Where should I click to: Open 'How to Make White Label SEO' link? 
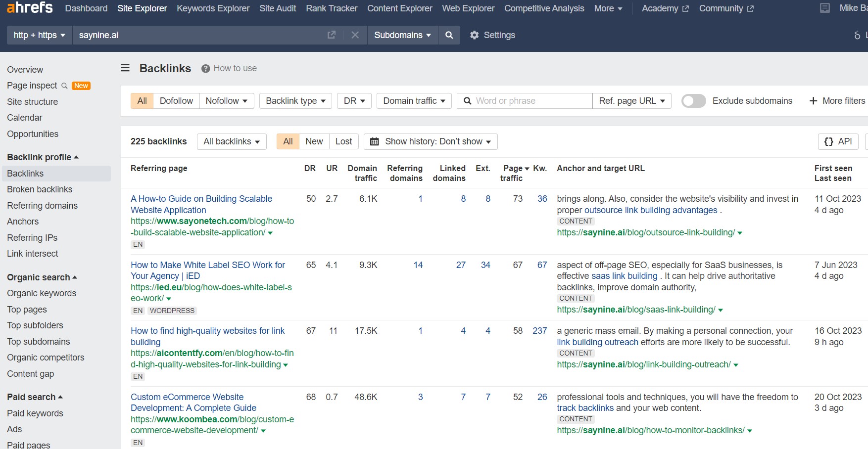pyautogui.click(x=208, y=270)
